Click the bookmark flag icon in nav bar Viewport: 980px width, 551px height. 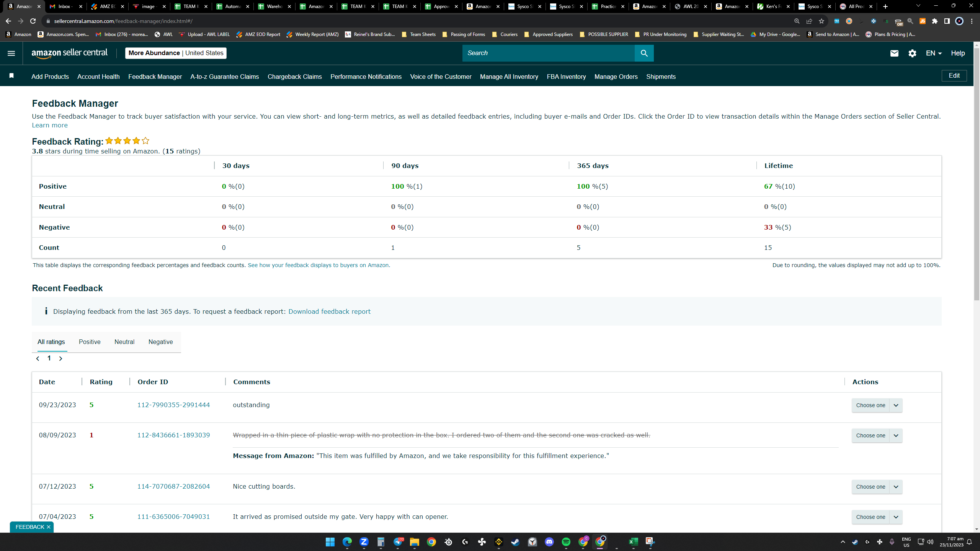[11, 76]
